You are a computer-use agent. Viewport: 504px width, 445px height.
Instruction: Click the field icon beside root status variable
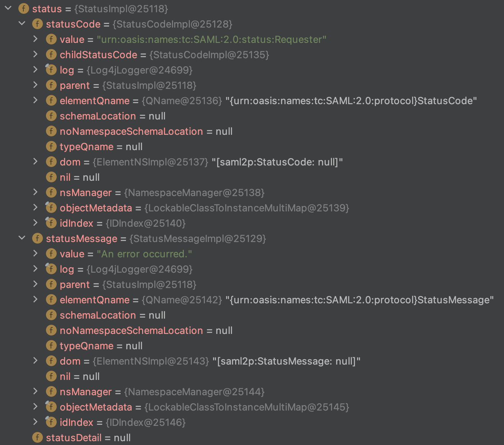pos(23,8)
